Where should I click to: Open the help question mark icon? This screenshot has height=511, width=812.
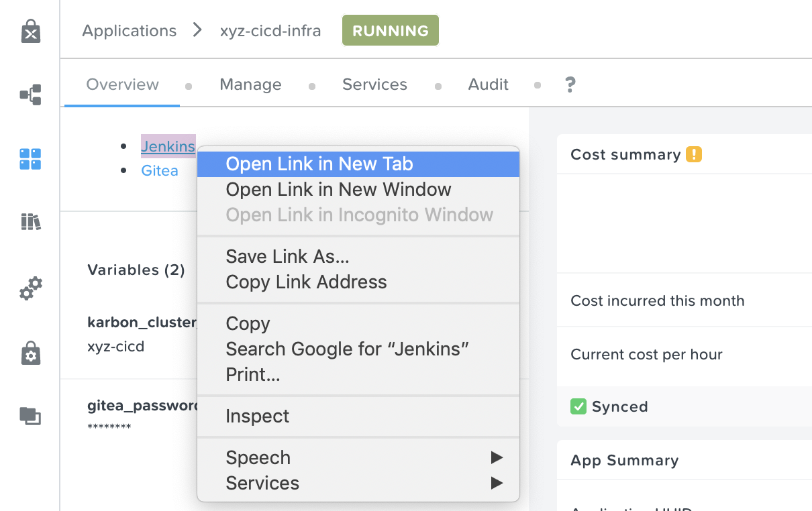(570, 84)
